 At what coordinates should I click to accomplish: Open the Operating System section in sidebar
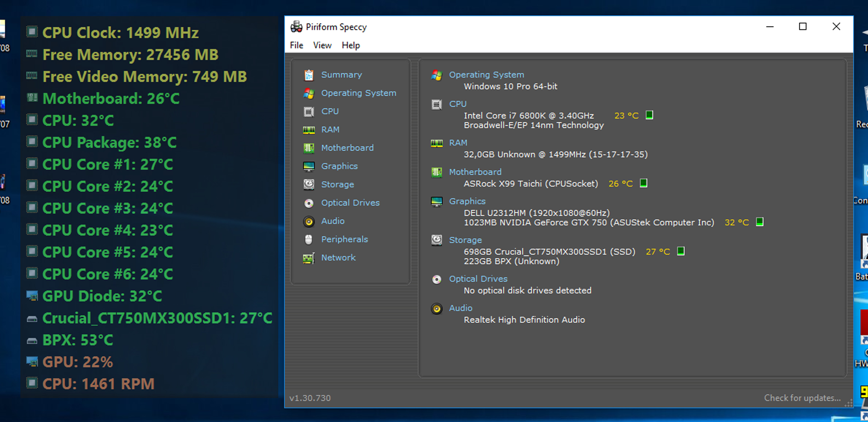358,93
